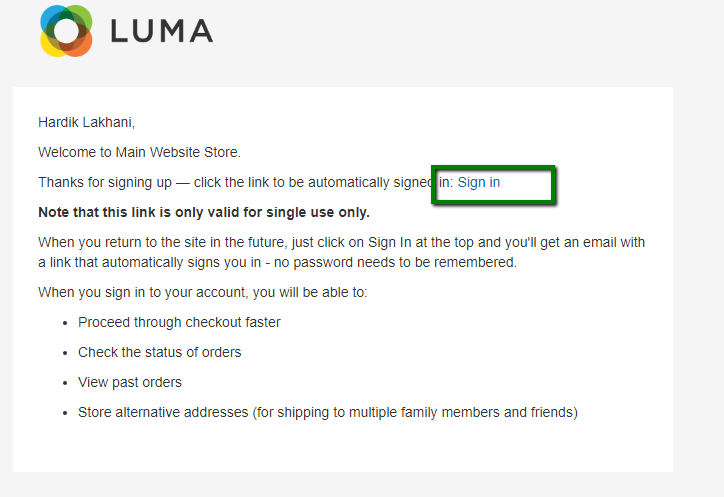
Task: Click the Hardik Lakhani greeting line
Action: tap(86, 122)
